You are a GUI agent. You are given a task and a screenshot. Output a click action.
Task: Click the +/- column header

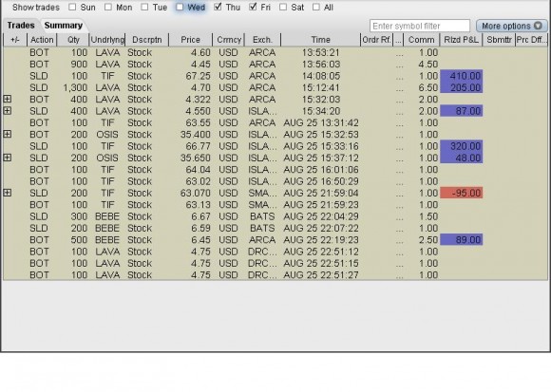15,40
